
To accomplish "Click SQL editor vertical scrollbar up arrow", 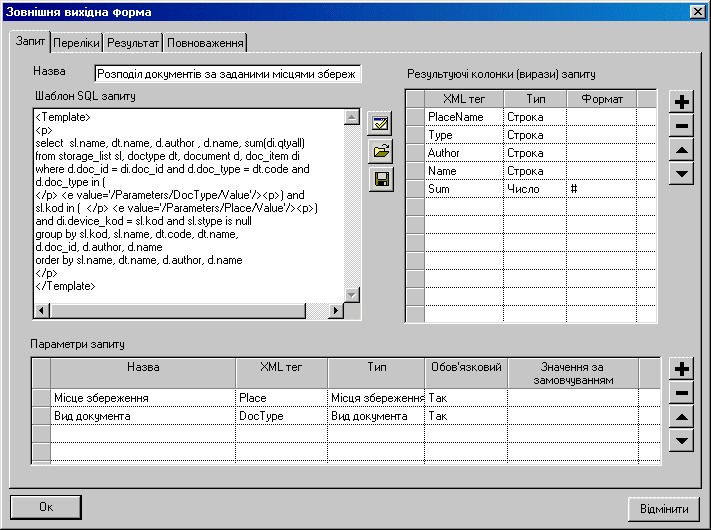I will tap(352, 117).
